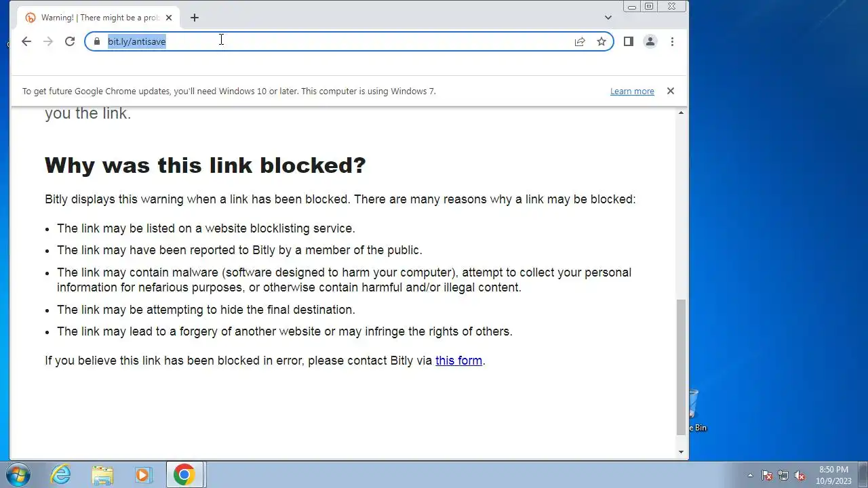
Task: Open the Chrome side panel
Action: point(628,41)
